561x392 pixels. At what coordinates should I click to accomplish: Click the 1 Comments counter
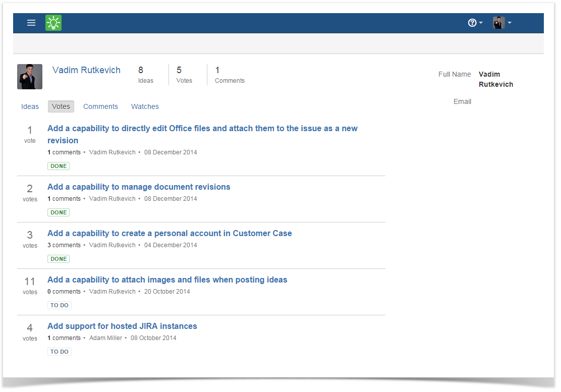point(230,75)
